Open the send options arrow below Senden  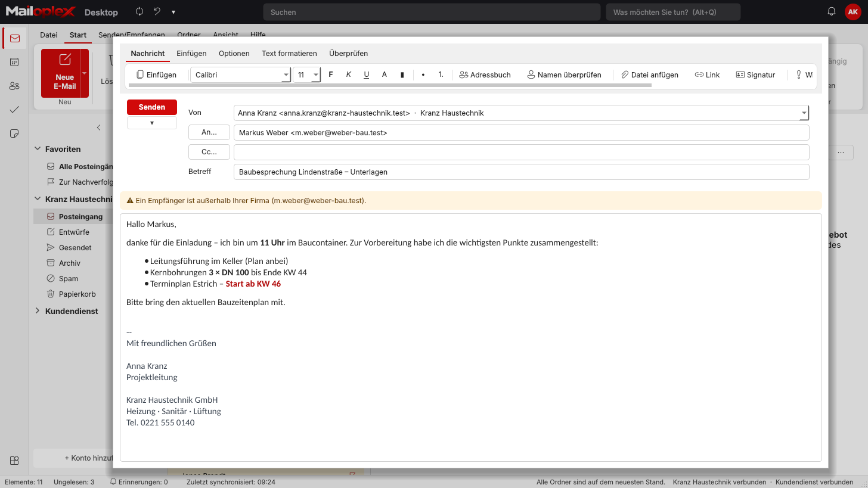tap(152, 123)
